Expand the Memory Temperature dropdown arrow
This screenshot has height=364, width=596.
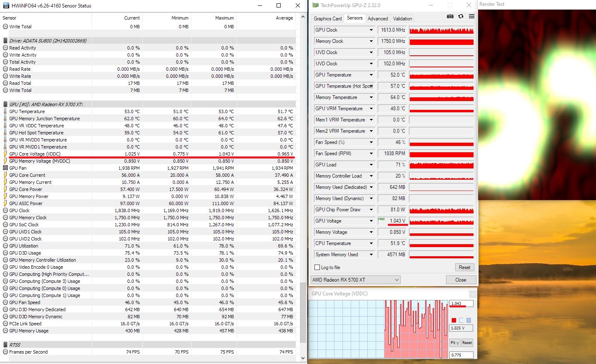coord(371,97)
